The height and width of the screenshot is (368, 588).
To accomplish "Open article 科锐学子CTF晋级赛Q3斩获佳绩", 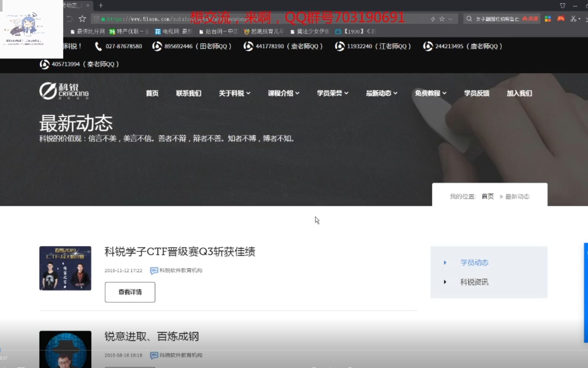I will point(180,252).
